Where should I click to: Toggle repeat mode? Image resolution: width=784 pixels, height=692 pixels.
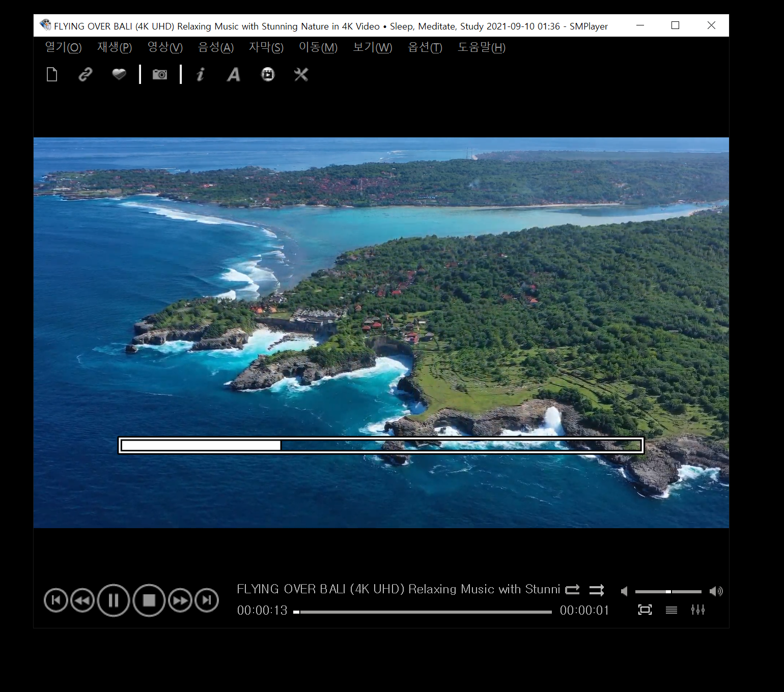[x=573, y=589]
